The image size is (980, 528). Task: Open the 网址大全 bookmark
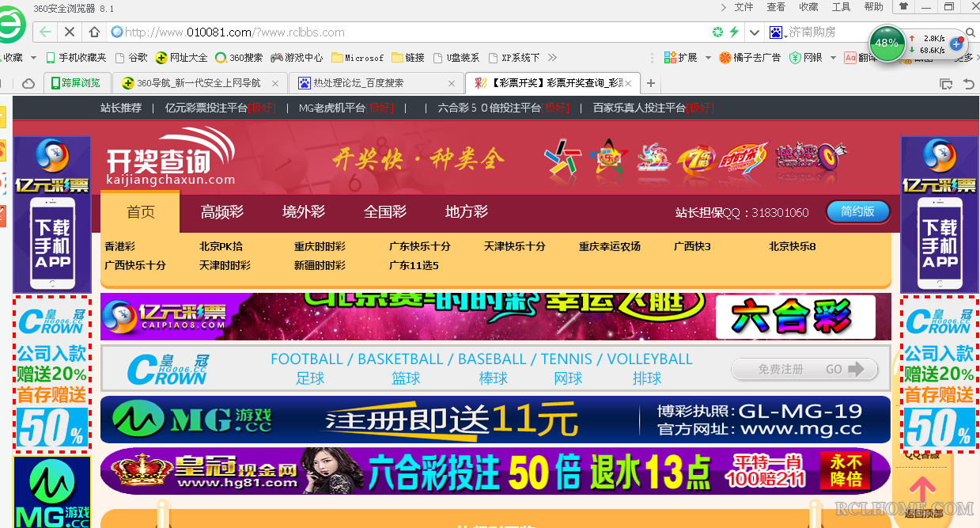click(x=181, y=58)
